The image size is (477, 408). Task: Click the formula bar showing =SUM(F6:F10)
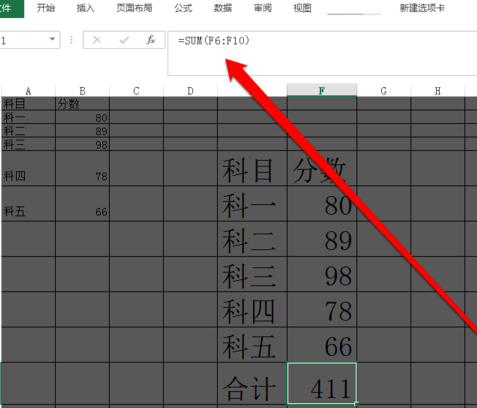tap(322, 53)
